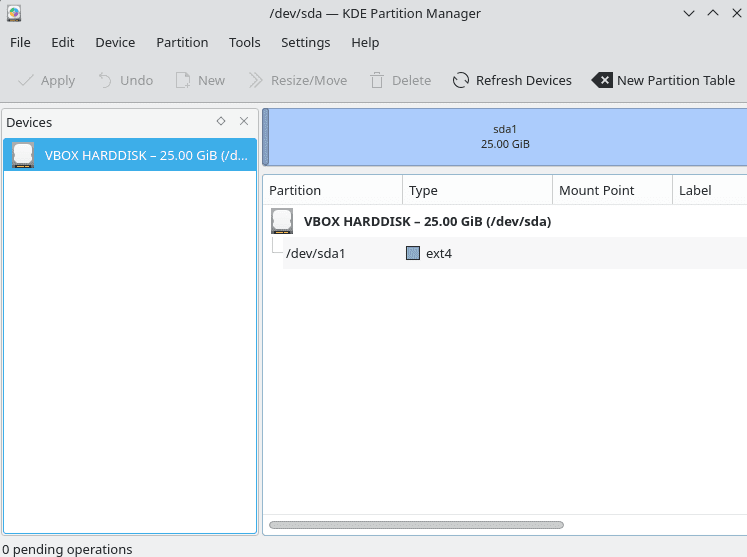This screenshot has height=557, width=747.
Task: Open the Tools menu
Action: (244, 42)
